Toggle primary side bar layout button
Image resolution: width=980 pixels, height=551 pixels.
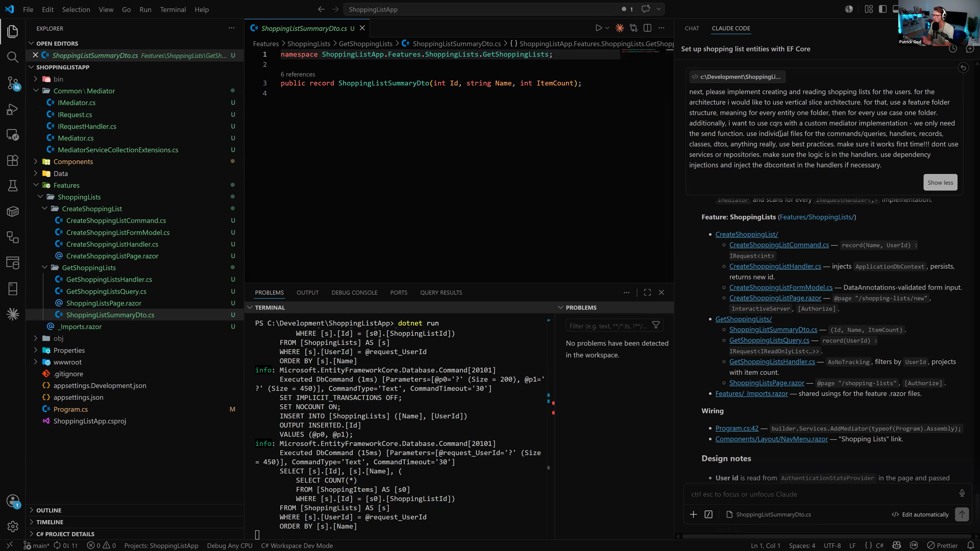pos(883,9)
